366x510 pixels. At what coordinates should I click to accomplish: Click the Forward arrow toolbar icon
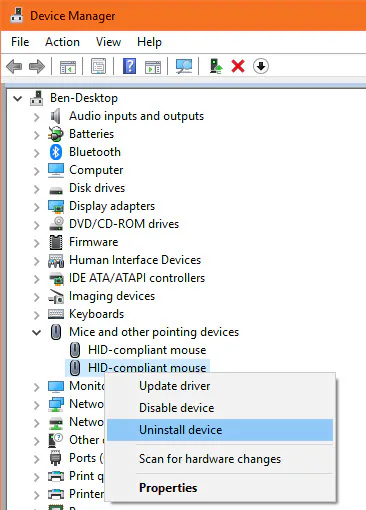[37, 66]
